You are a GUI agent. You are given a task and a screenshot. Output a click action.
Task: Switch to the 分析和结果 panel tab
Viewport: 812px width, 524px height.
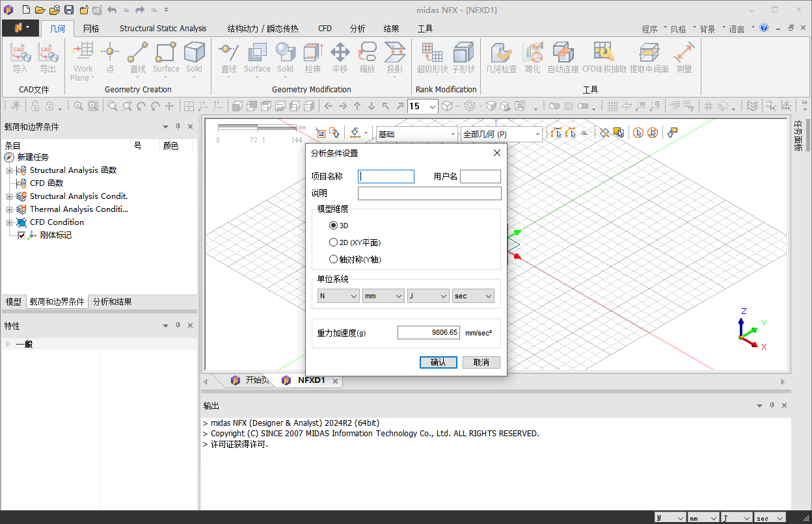(112, 302)
